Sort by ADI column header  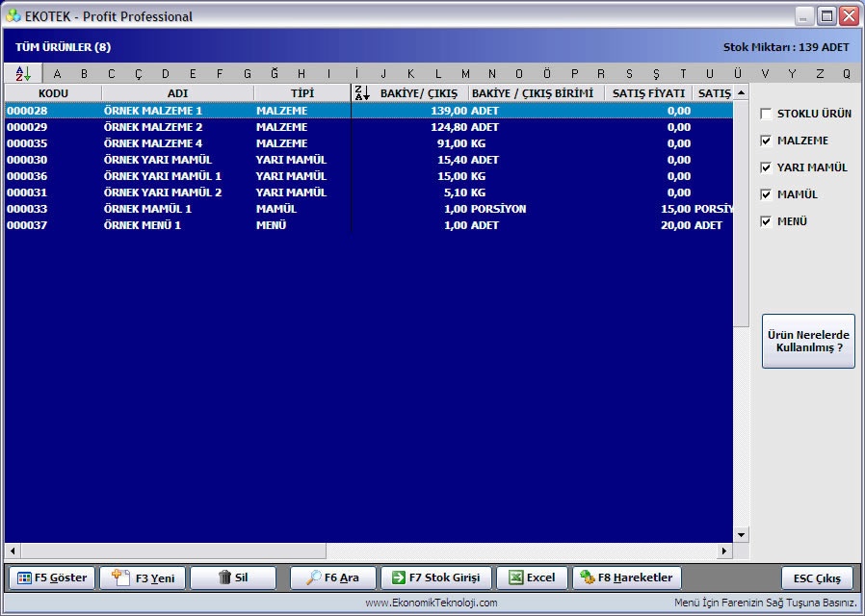click(x=177, y=93)
